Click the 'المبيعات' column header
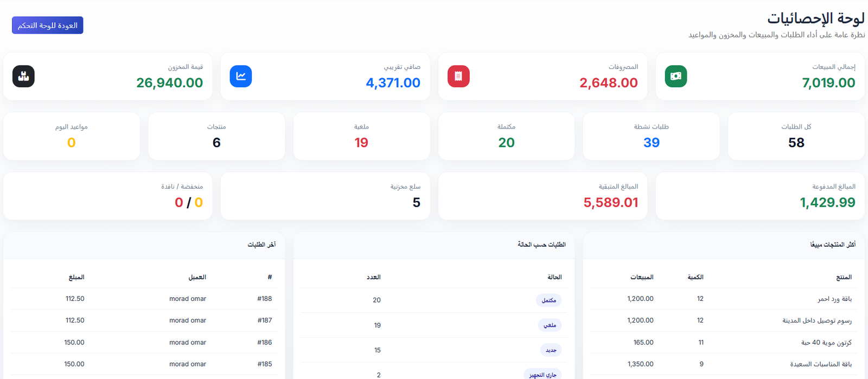The image size is (868, 379). 642,277
